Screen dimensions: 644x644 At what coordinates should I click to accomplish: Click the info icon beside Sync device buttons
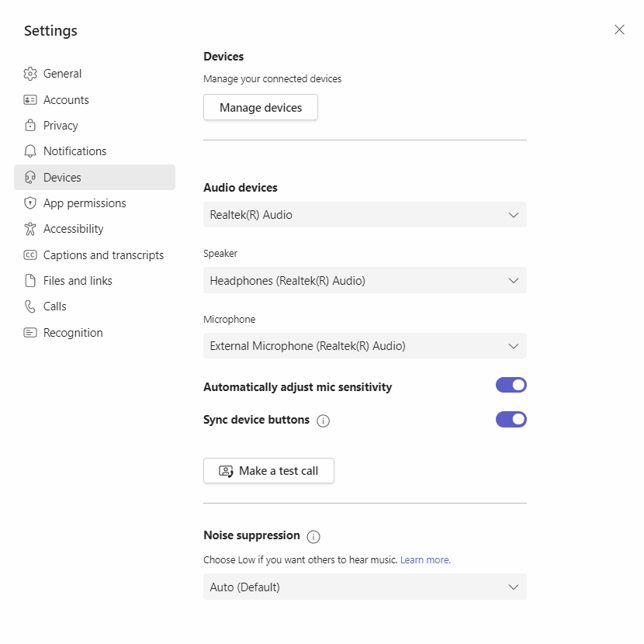(x=324, y=421)
